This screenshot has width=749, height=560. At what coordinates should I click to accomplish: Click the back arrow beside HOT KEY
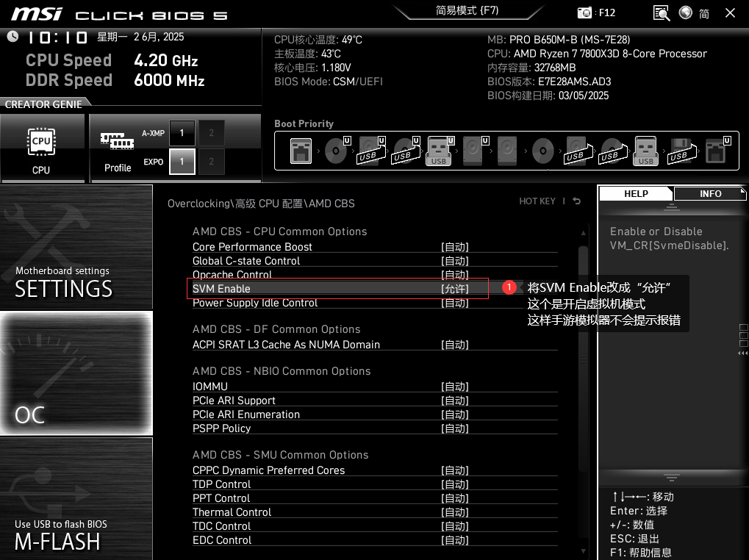(x=577, y=201)
